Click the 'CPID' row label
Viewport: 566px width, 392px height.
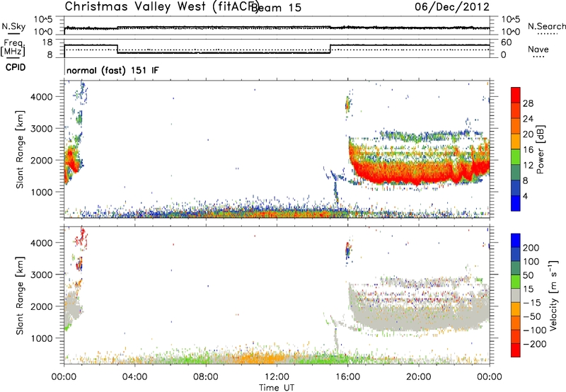(x=16, y=67)
